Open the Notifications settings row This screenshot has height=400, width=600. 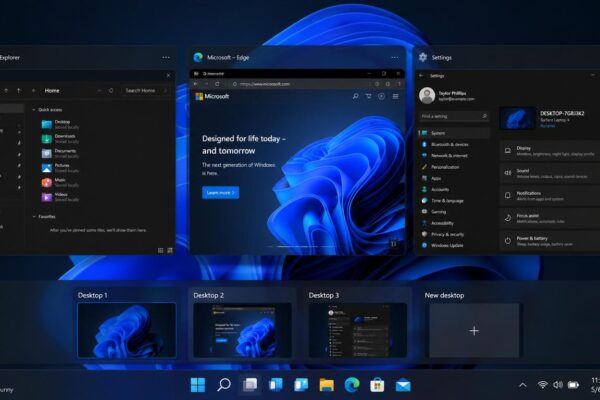click(550, 196)
